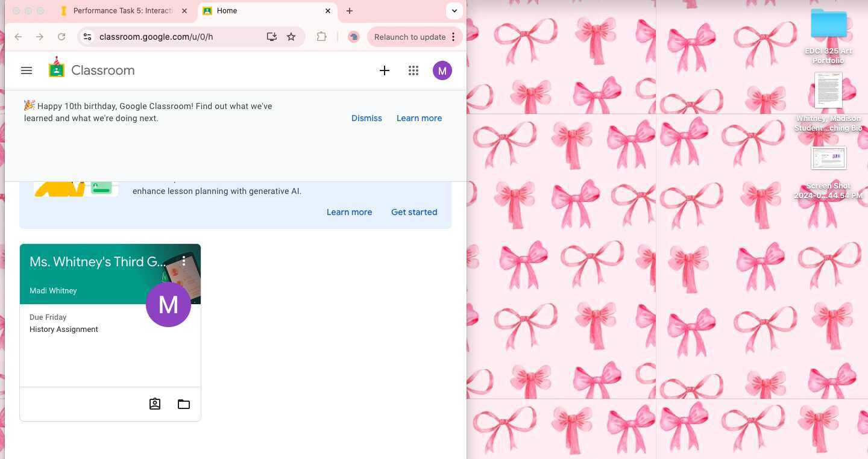Open the History Assignment due Friday
The image size is (868, 459).
coord(63,329)
